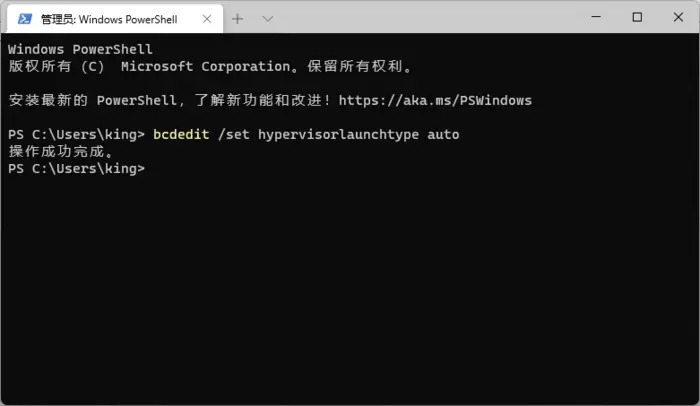
Task: Click the 操作成功完成 output line
Action: click(61, 152)
